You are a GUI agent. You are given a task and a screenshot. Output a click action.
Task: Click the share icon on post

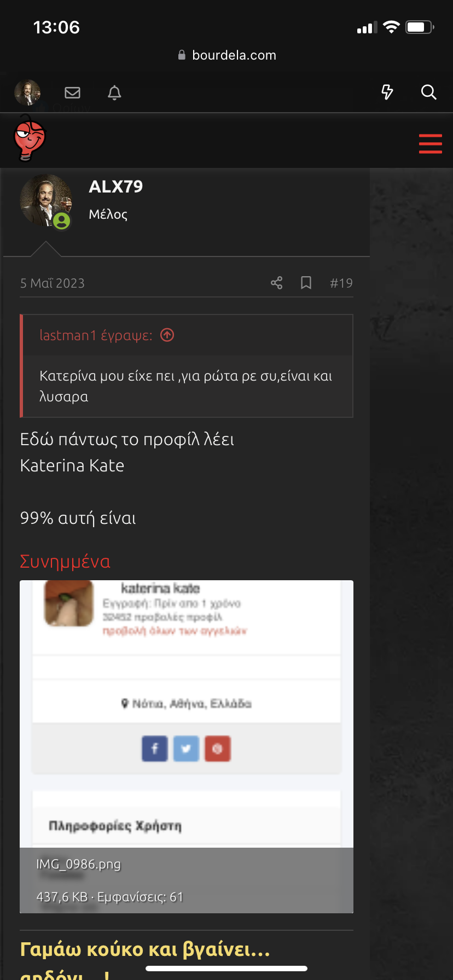pos(276,283)
